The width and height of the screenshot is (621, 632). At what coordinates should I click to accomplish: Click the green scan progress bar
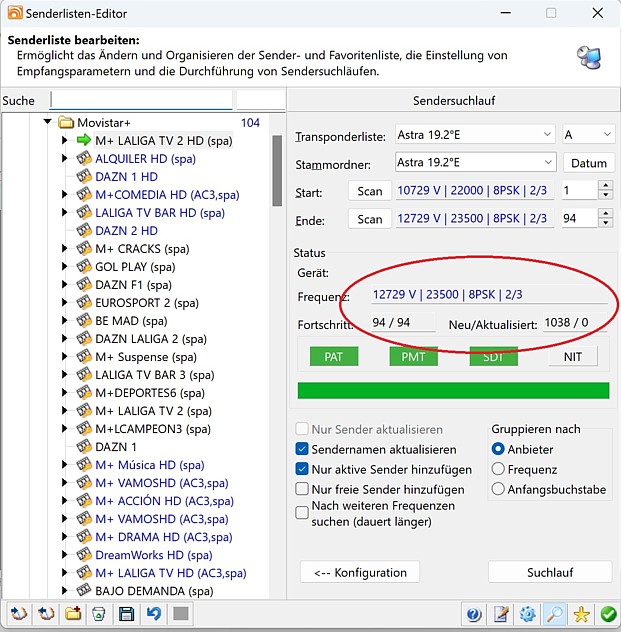pos(453,391)
